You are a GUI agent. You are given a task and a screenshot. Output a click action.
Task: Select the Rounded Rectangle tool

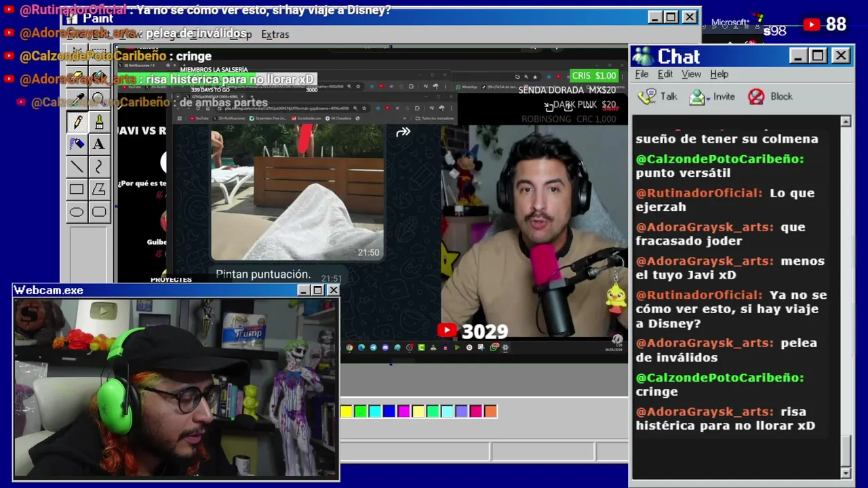click(99, 211)
